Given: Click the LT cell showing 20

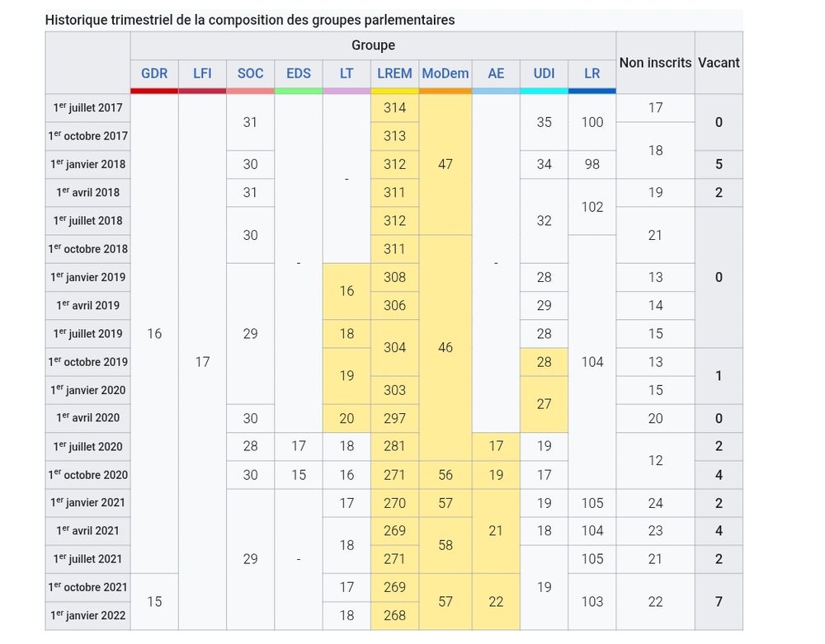Looking at the screenshot, I should point(346,418).
